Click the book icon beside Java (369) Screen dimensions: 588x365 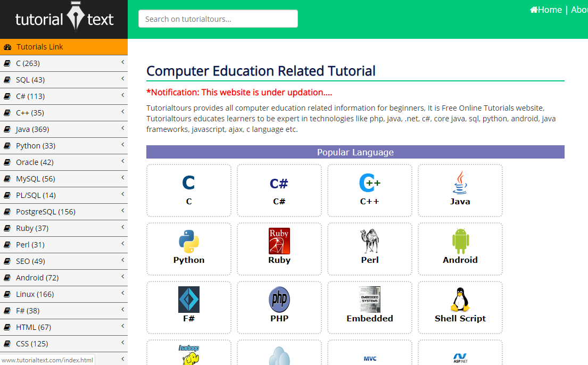pos(7,129)
